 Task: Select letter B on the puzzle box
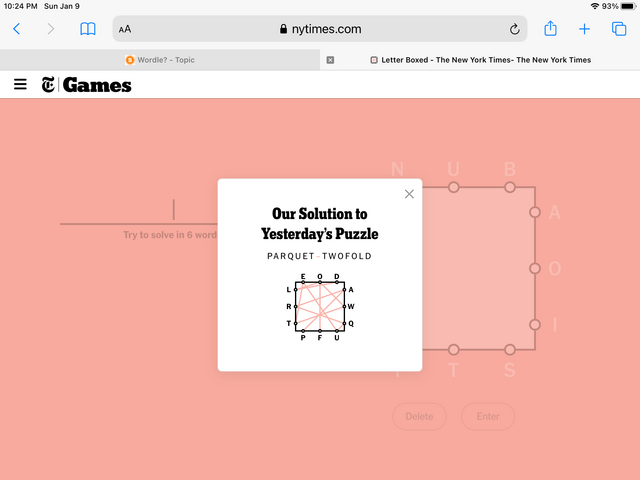[x=510, y=169]
